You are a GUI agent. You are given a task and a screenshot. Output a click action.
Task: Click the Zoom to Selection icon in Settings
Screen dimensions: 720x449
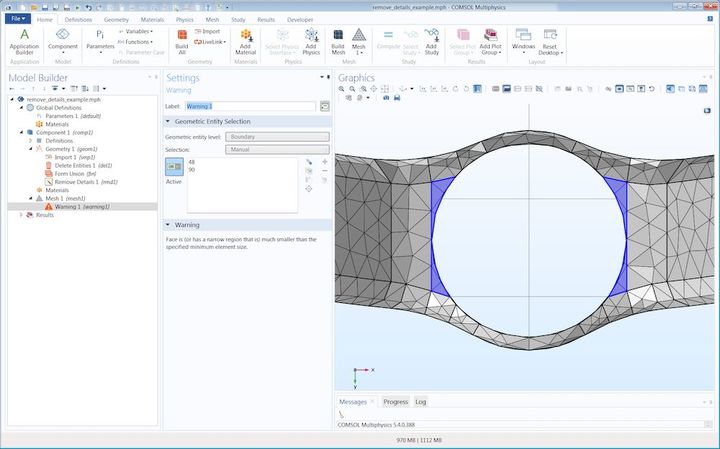pyautogui.click(x=309, y=189)
